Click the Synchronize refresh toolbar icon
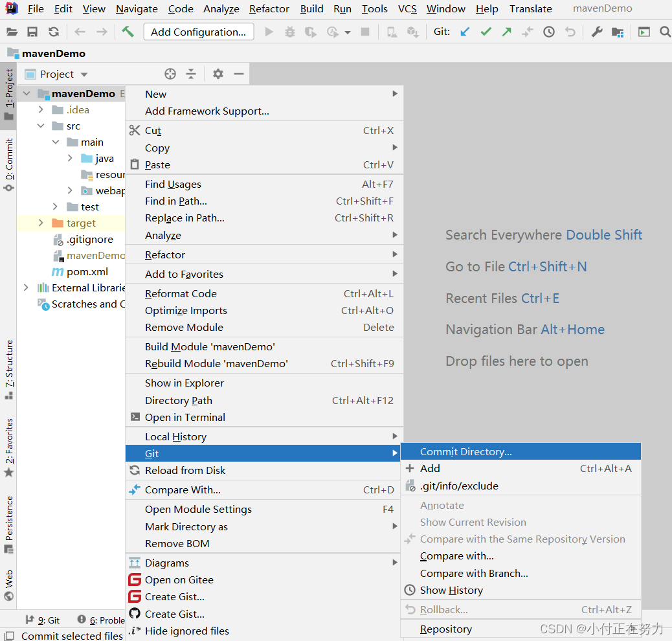The width and height of the screenshot is (672, 641). (x=54, y=32)
